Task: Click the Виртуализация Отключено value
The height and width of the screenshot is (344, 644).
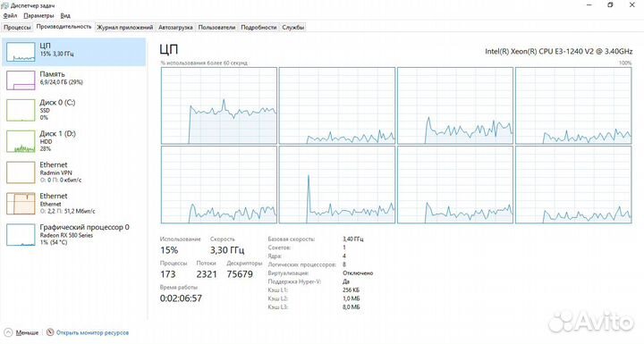Action: coord(358,273)
